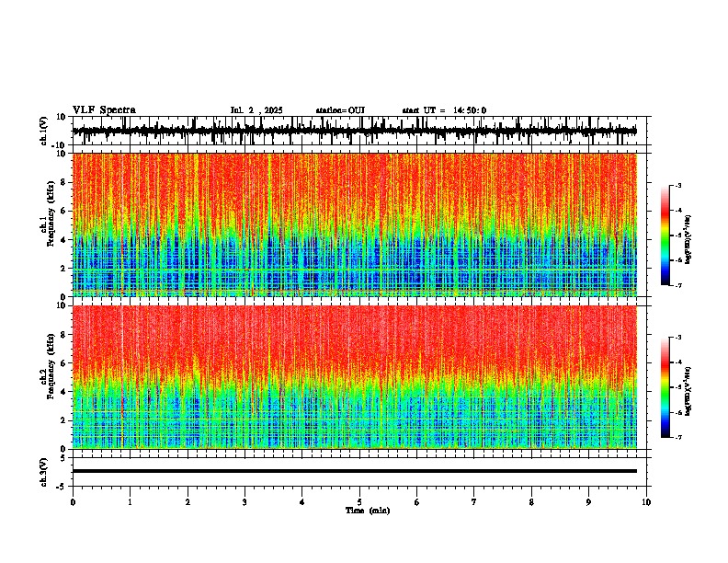The height and width of the screenshot is (563, 728).
Task: Click the time axis tick label 8
Action: pos(531,502)
